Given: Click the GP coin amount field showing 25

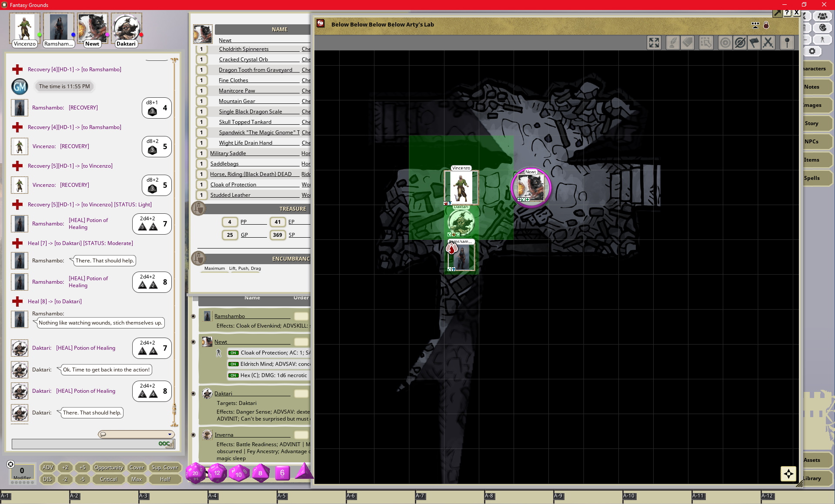Looking at the screenshot, I should 230,235.
